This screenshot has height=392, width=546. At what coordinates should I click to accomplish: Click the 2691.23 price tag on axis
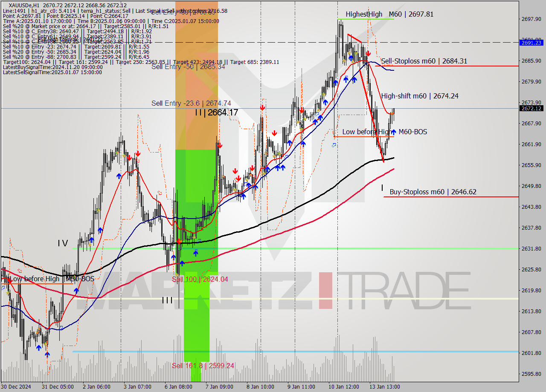[531, 42]
